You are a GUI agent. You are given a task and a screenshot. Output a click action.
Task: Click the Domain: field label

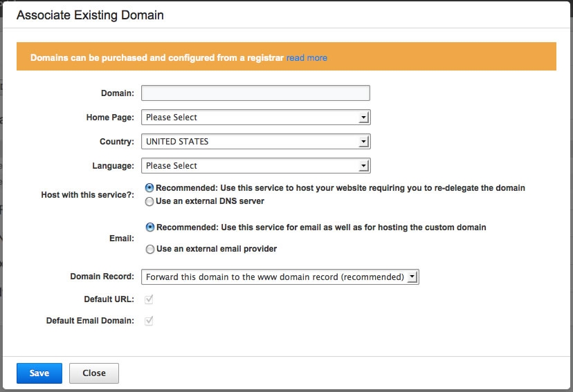[118, 93]
